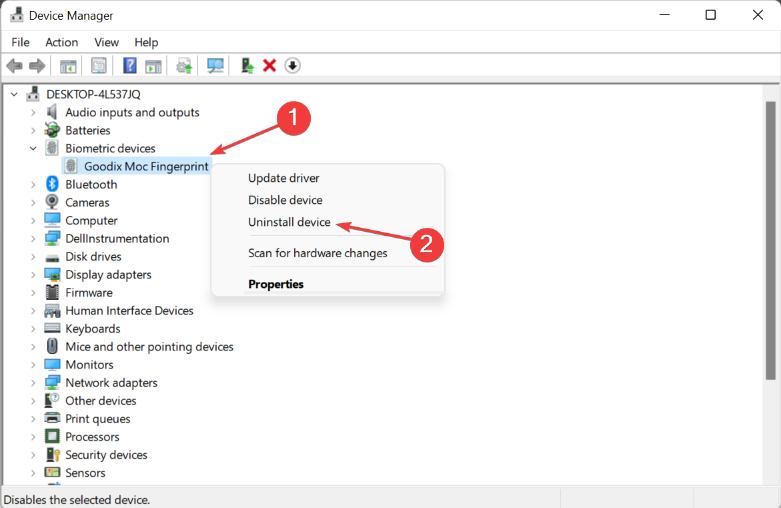Maximize the Device Manager window
781x508 pixels.
pos(711,15)
